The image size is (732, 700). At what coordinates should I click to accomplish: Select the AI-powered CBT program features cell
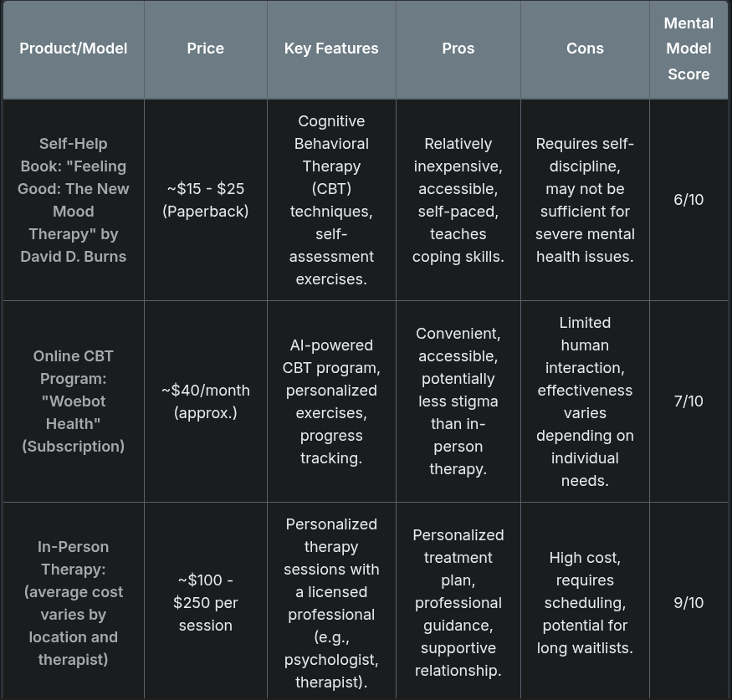pos(331,401)
